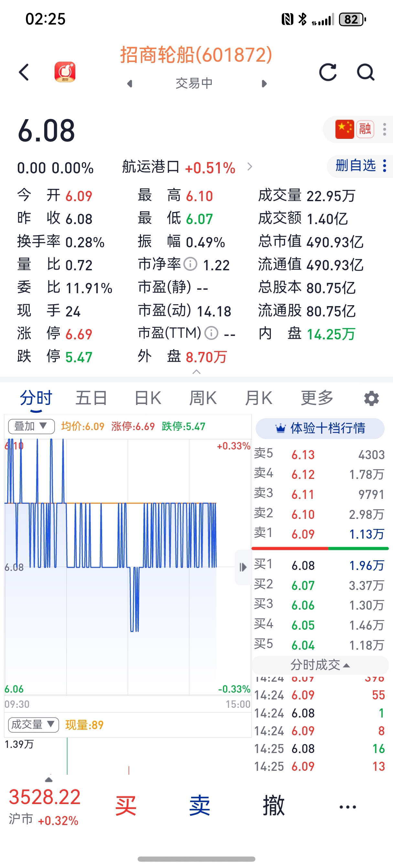Switch to 日K chart tab
Screen dimensions: 393x868
(x=148, y=398)
